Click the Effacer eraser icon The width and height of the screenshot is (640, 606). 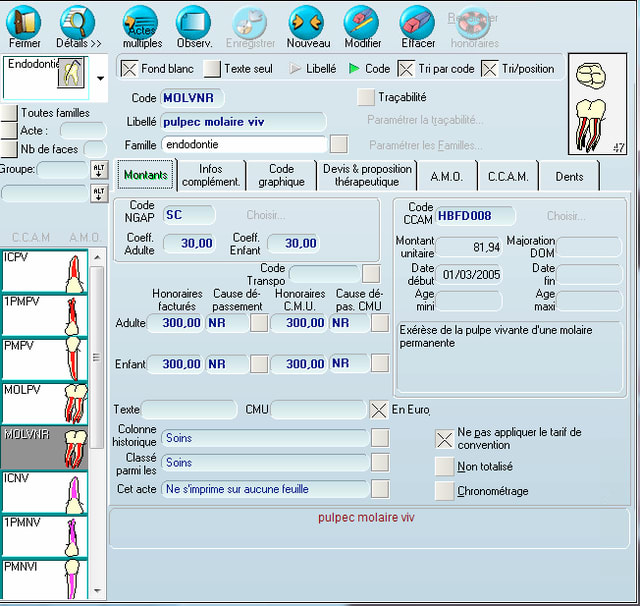click(x=417, y=22)
